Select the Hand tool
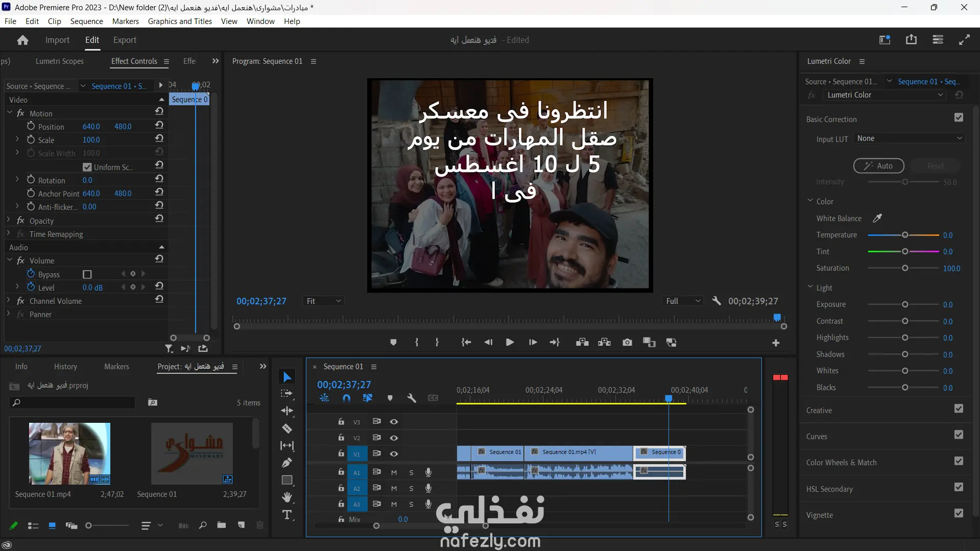This screenshot has width=980, height=551. click(287, 497)
